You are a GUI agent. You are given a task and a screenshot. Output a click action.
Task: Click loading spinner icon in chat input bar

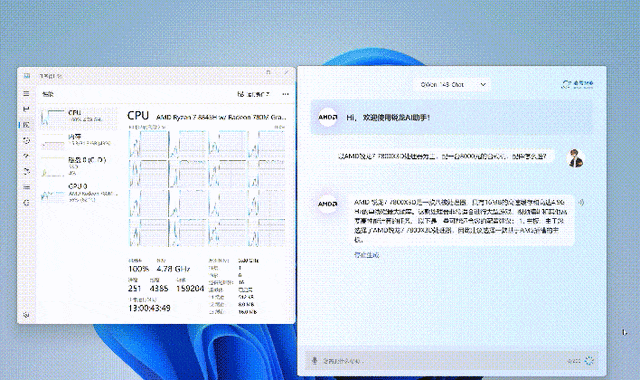[589, 361]
